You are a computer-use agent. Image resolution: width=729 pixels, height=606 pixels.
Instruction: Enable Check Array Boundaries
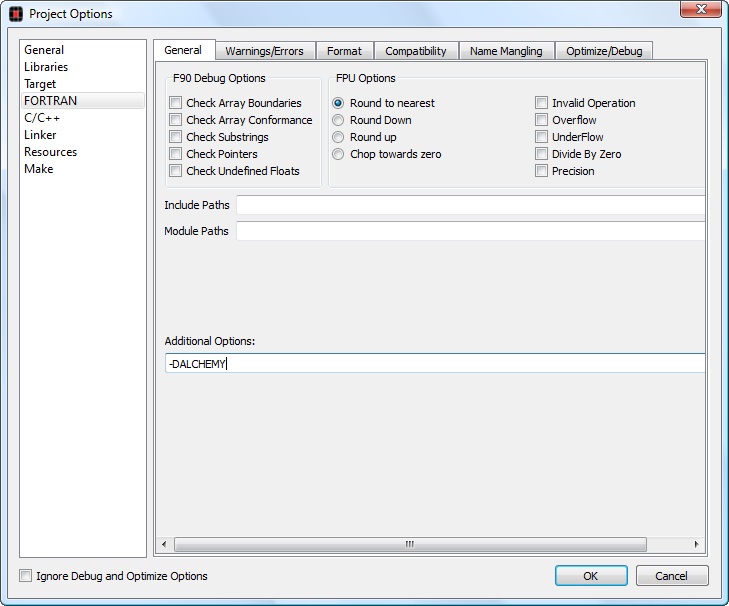(x=175, y=103)
